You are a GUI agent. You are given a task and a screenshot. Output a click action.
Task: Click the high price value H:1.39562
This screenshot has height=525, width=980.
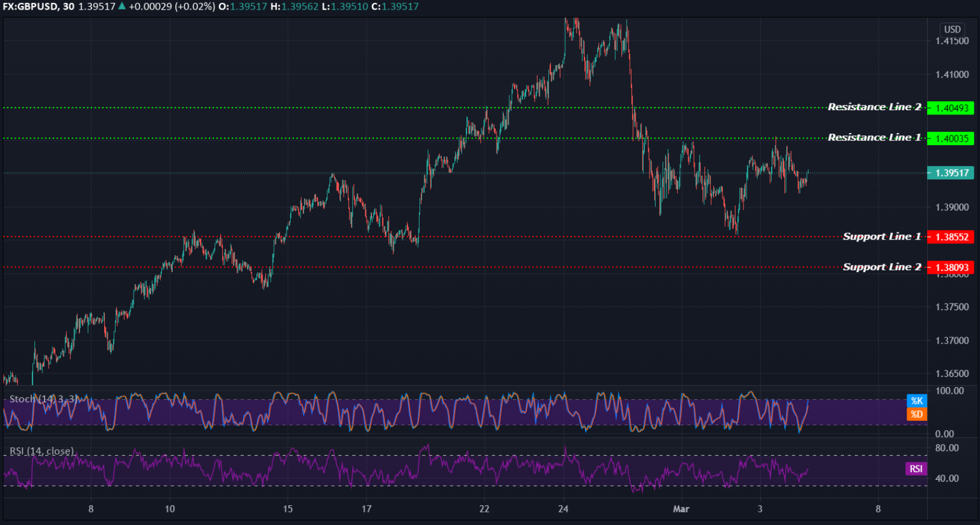click(x=294, y=7)
